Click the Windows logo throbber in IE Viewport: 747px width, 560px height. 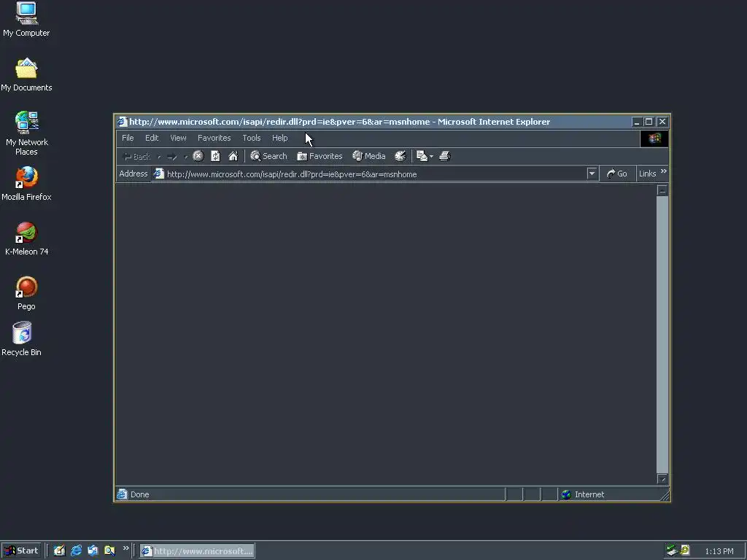click(654, 139)
